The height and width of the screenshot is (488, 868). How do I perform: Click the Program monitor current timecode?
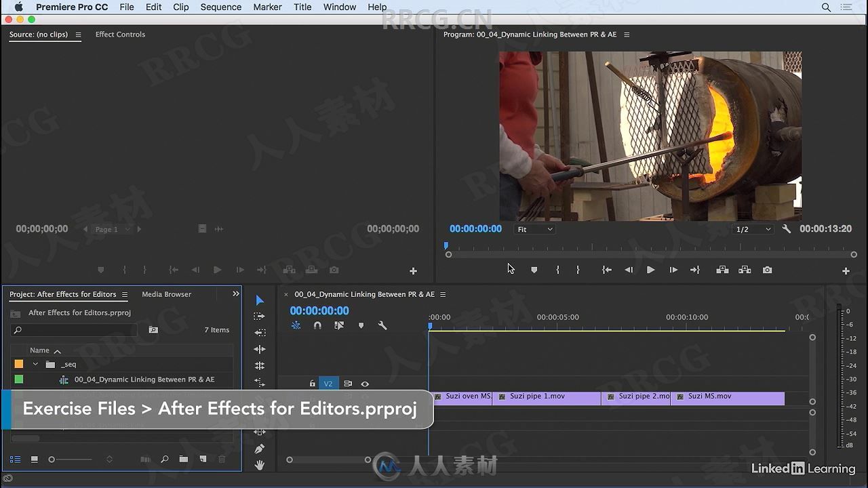[475, 229]
